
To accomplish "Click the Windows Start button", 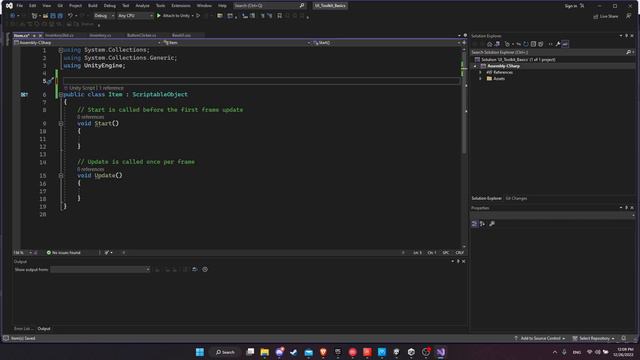I will click(x=200, y=352).
